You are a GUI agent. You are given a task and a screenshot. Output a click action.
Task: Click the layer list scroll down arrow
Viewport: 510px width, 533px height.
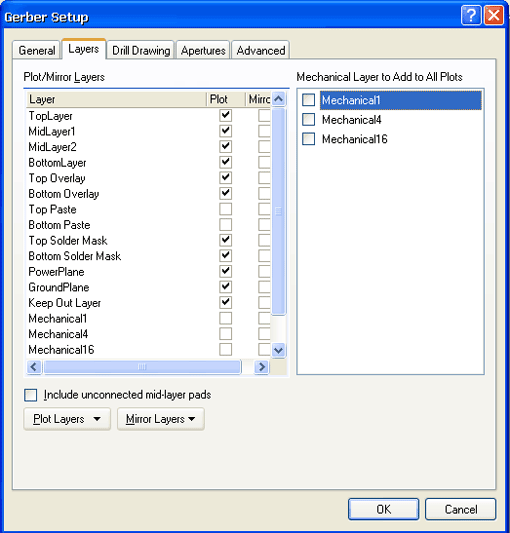(x=278, y=350)
